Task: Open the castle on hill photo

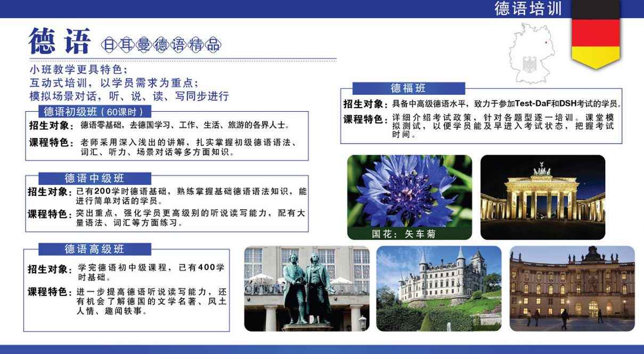Action: [x=439, y=289]
